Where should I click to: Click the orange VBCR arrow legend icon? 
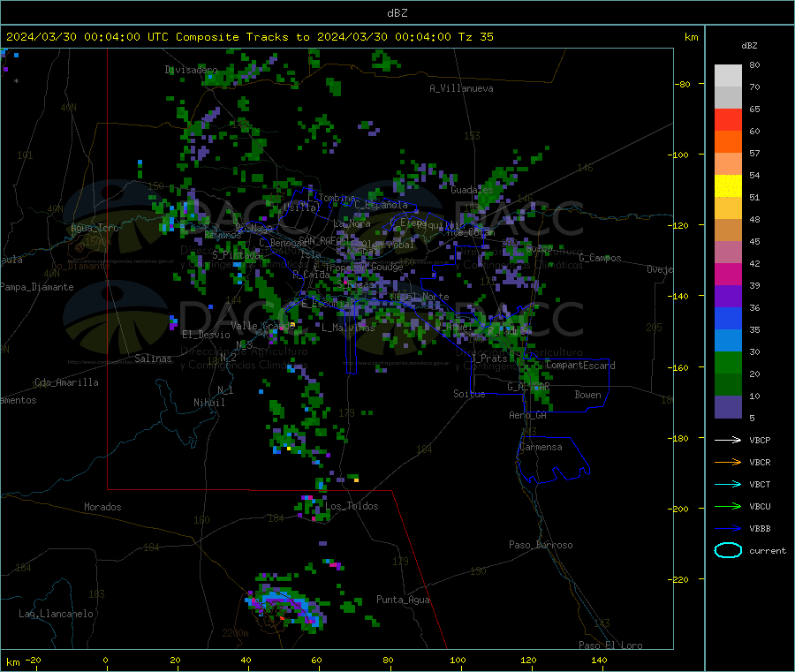(728, 462)
